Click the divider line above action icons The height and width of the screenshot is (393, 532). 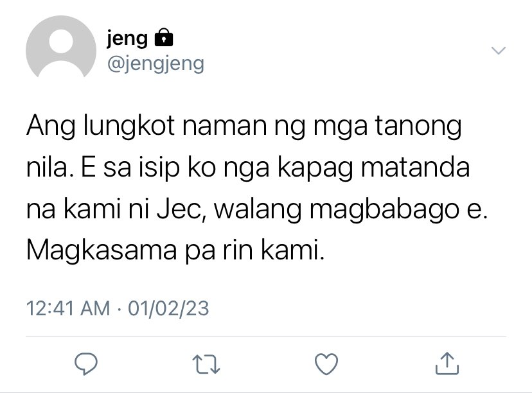point(266,336)
